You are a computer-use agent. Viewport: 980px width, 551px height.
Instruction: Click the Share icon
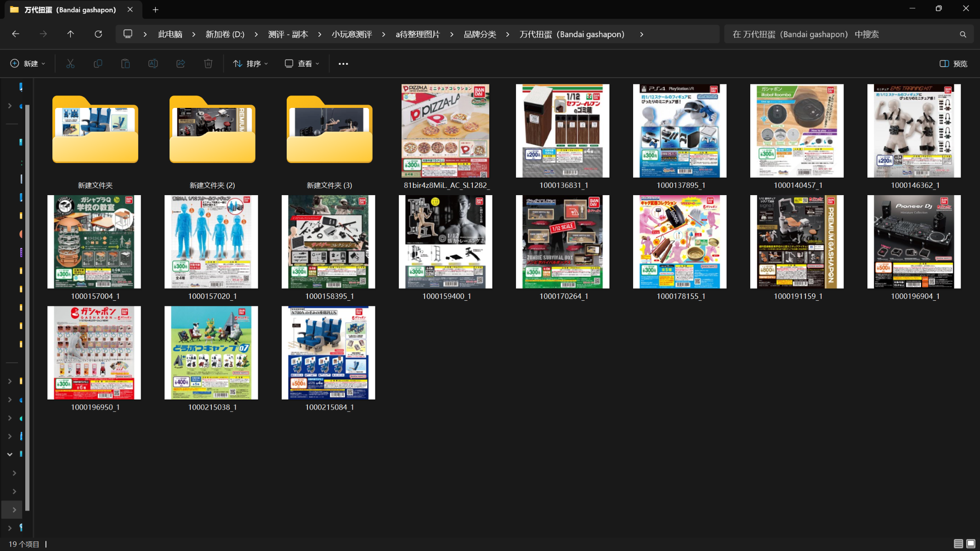(181, 63)
